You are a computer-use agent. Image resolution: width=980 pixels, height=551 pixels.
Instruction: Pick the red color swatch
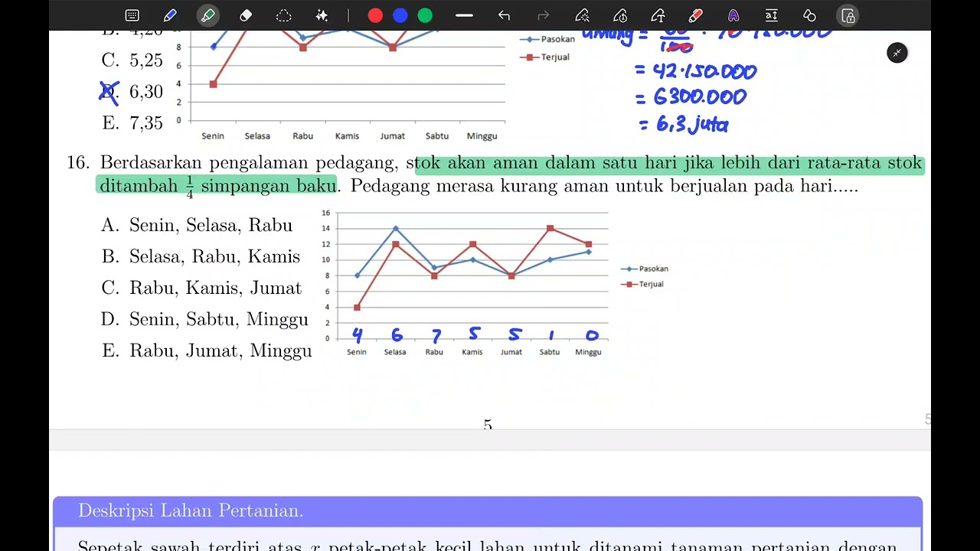375,15
